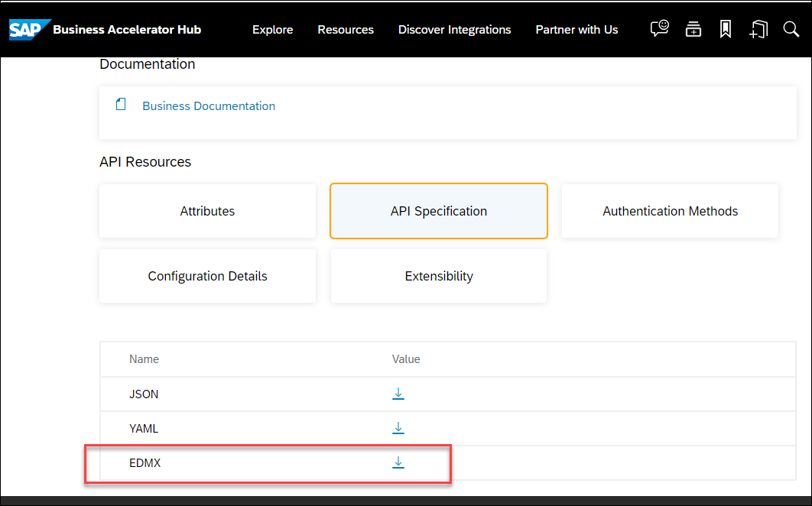This screenshot has width=812, height=506.
Task: Click the add-to-collection tray icon in header
Action: pyautogui.click(x=693, y=30)
